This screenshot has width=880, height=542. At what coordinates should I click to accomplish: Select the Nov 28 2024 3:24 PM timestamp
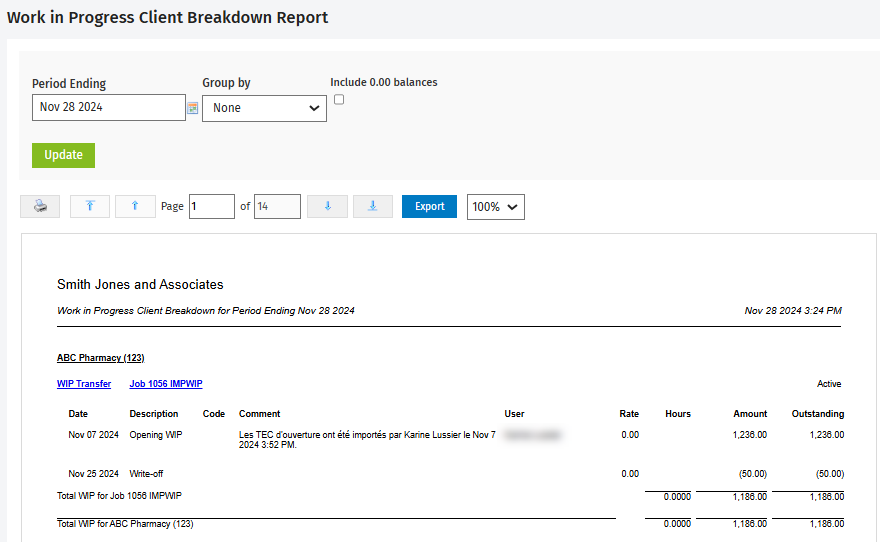[793, 311]
